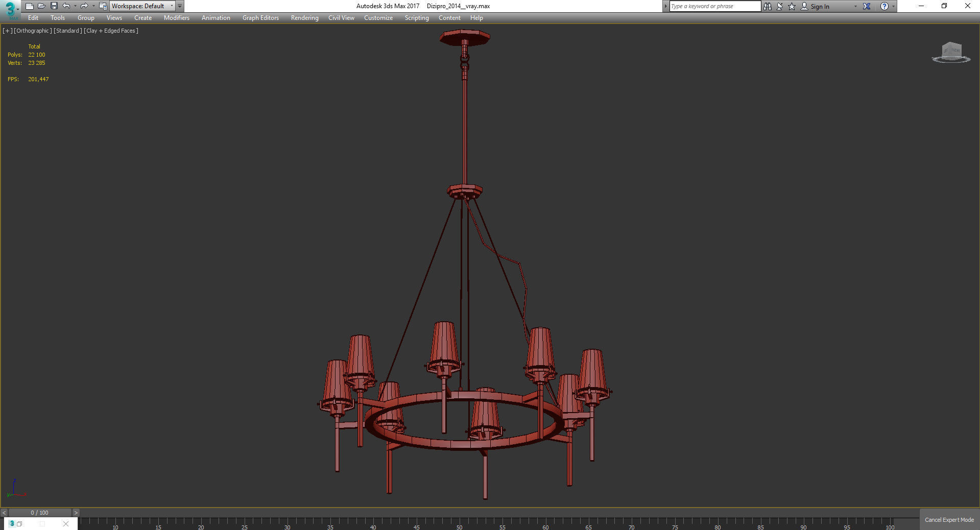Viewport: 980px width, 530px height.
Task: Click the Set Project Folder icon
Action: (103, 6)
